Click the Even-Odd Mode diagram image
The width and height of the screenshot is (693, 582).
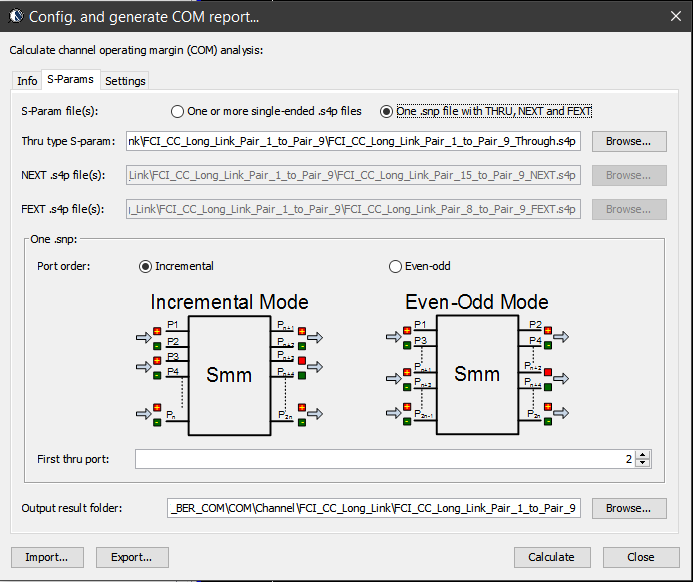pos(476,365)
